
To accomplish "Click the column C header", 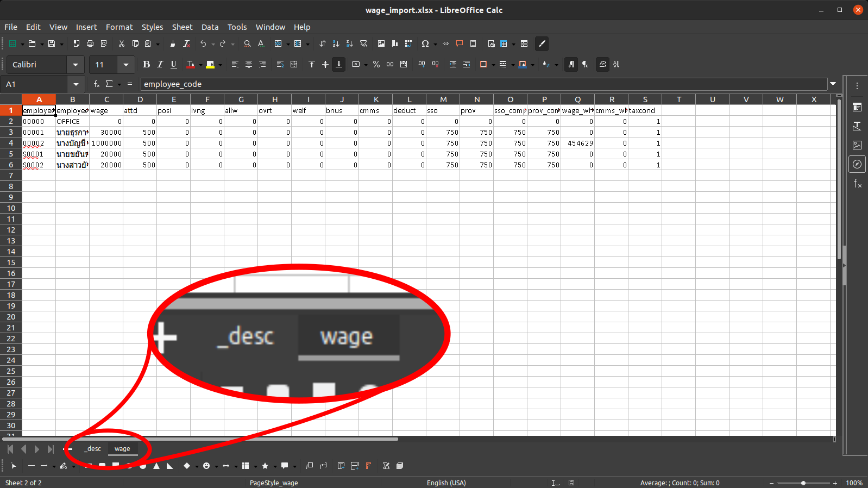I will click(x=106, y=99).
